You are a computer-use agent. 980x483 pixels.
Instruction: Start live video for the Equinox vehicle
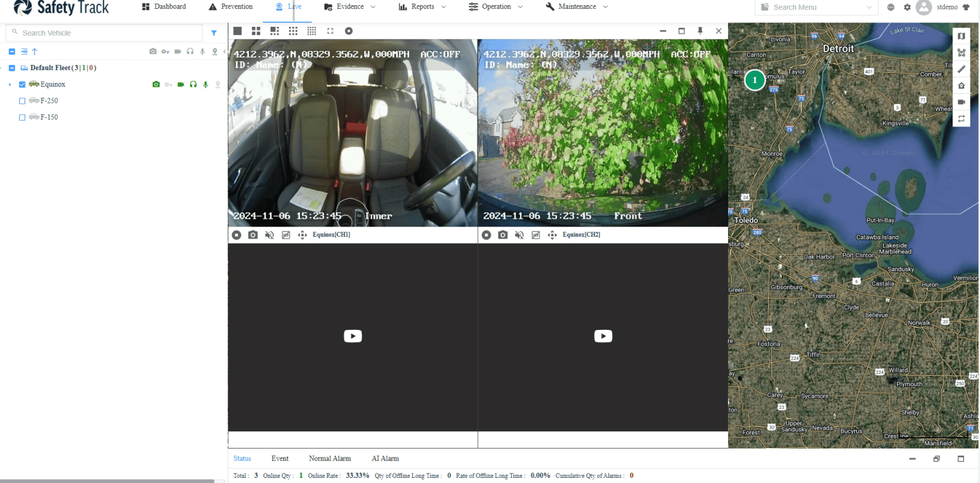click(181, 84)
